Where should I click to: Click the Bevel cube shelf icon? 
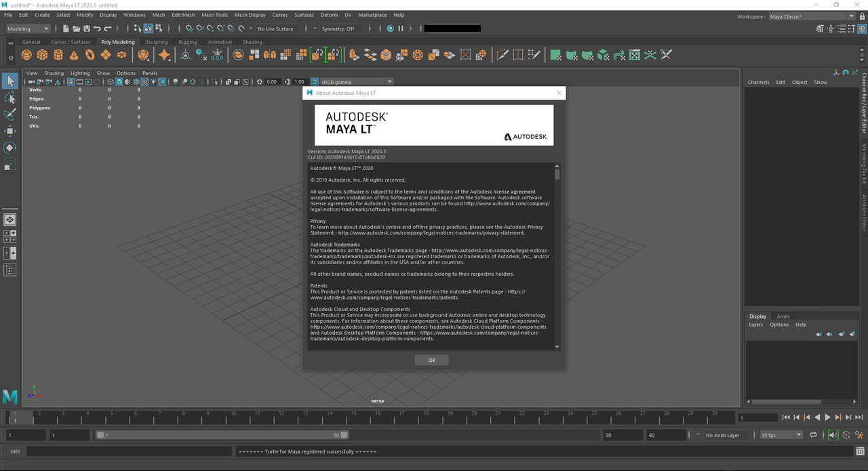pos(386,55)
